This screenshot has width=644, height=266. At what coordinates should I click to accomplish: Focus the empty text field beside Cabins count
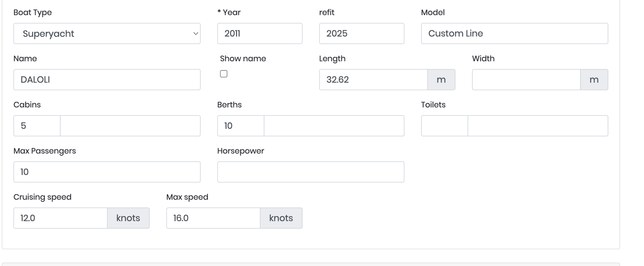(x=130, y=126)
